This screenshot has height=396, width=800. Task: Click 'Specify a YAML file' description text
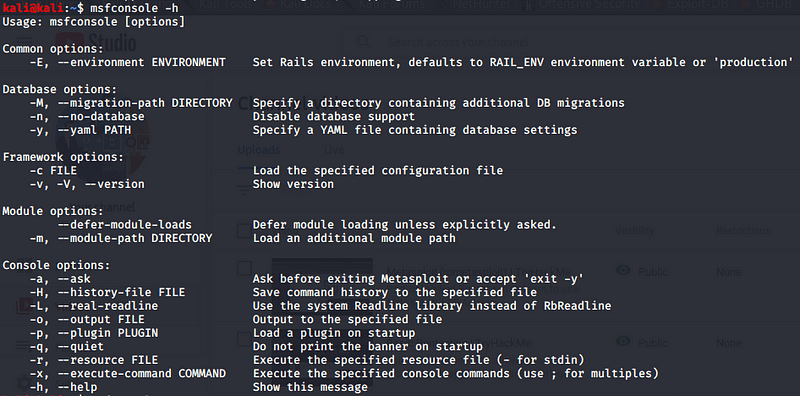415,130
